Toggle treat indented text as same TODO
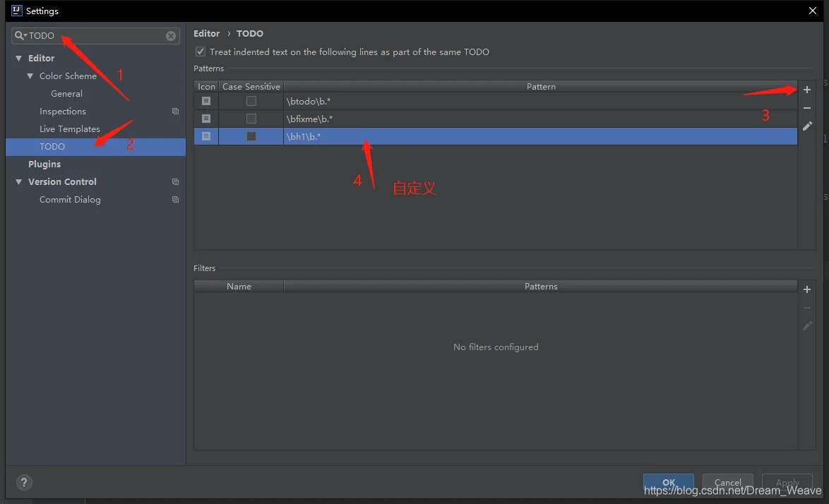This screenshot has width=829, height=504. 201,52
